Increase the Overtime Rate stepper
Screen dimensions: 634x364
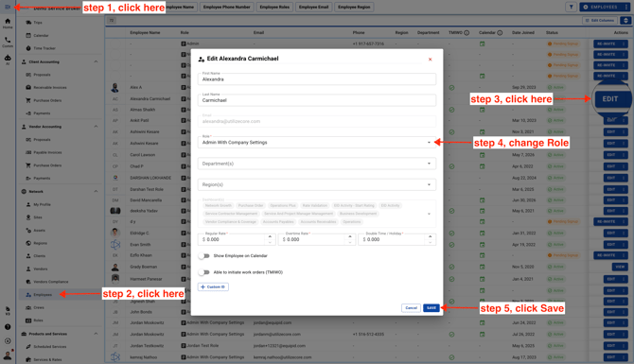tap(350, 236)
